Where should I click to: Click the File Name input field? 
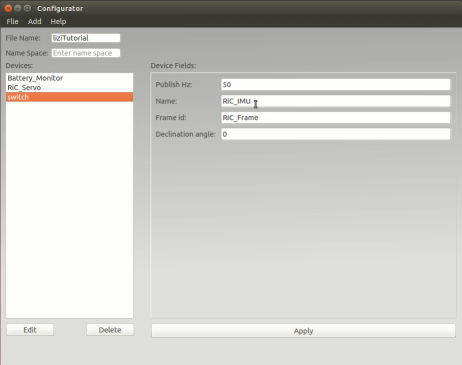click(86, 38)
